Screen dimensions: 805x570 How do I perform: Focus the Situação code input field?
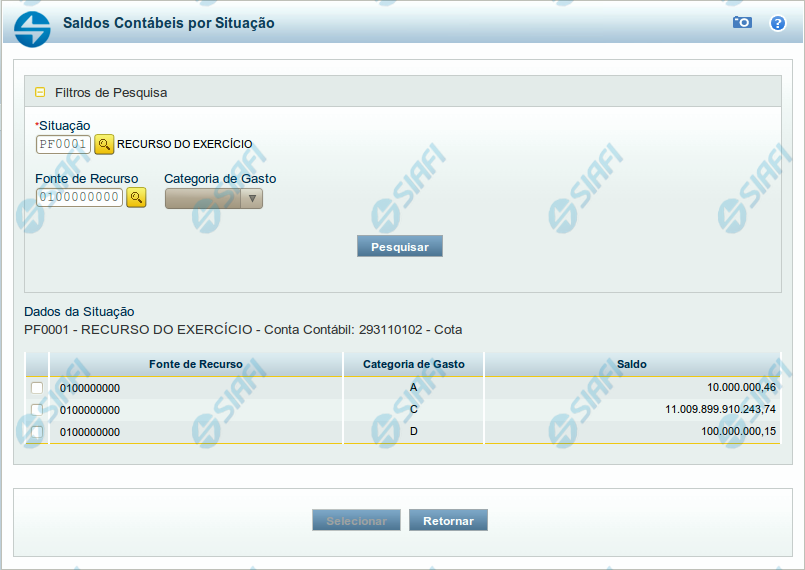(63, 144)
